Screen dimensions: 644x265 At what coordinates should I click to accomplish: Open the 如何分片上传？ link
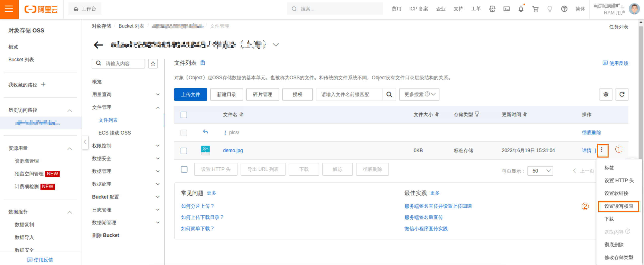(197, 206)
